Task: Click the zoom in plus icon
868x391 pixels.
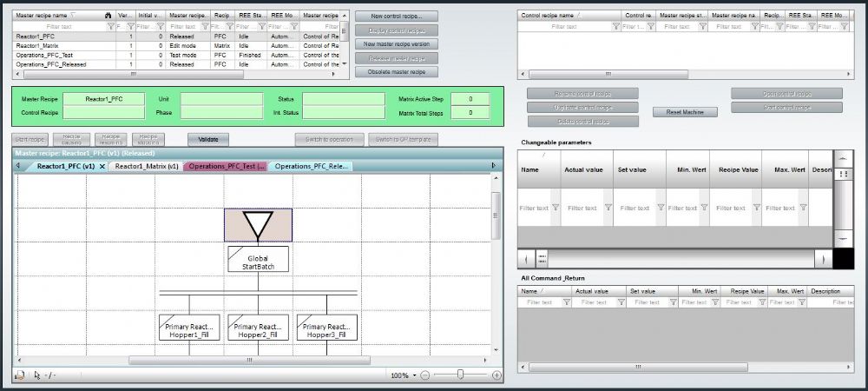Action: 496,375
